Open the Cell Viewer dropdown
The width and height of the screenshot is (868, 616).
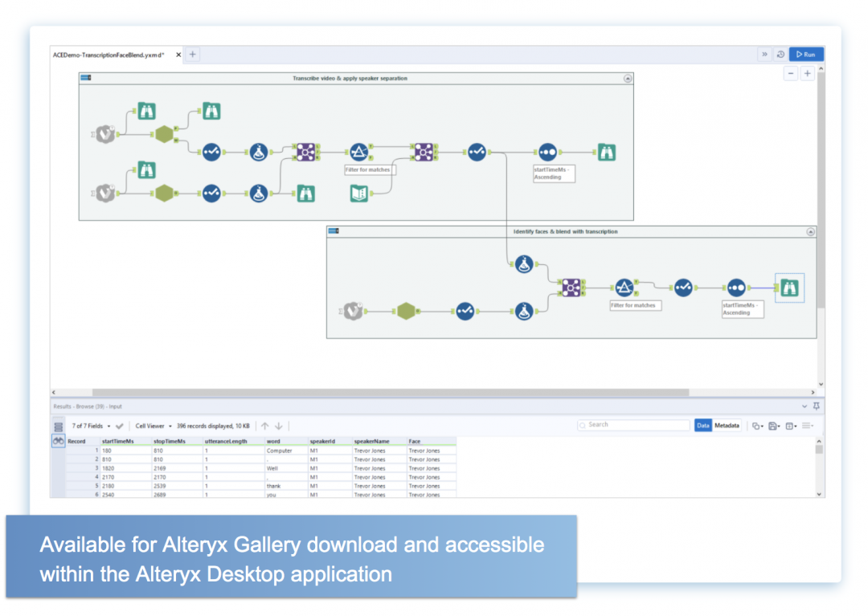tap(154, 426)
